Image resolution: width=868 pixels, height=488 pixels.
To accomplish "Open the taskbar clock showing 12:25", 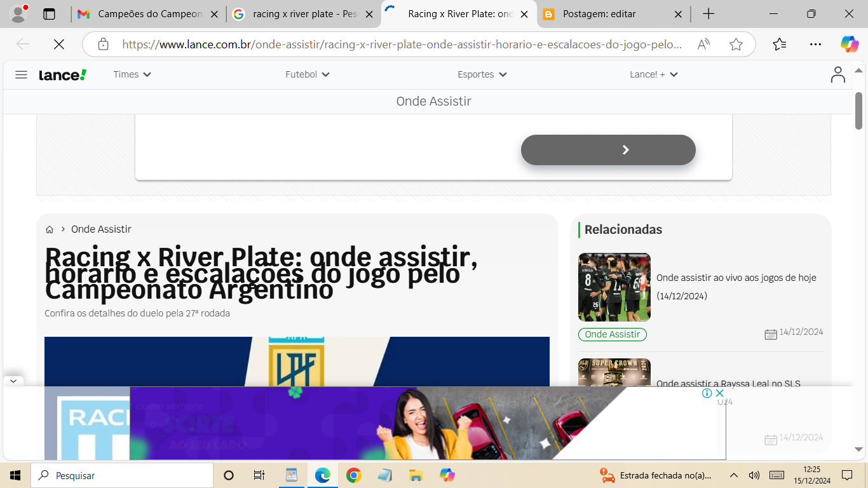I will tap(811, 475).
